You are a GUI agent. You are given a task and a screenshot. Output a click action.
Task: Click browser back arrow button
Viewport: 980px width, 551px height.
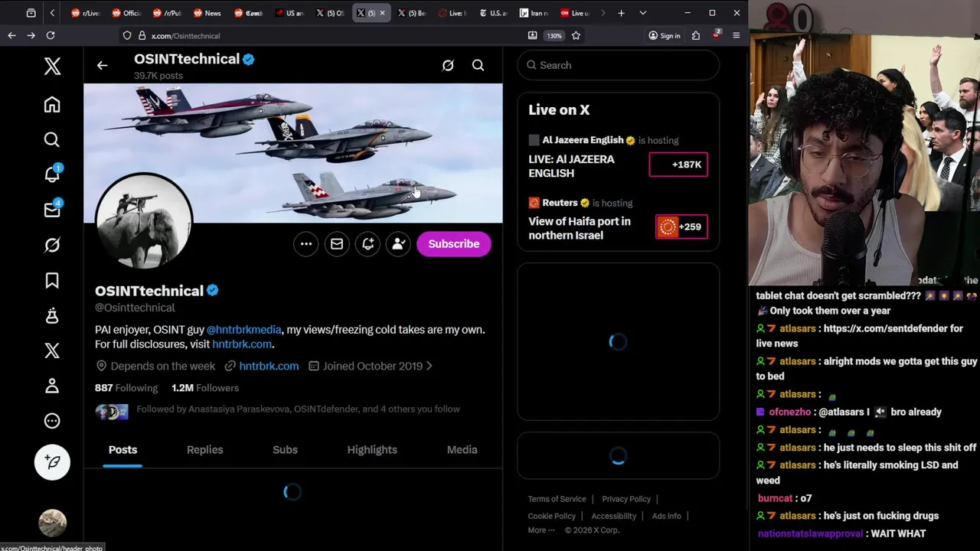point(11,35)
